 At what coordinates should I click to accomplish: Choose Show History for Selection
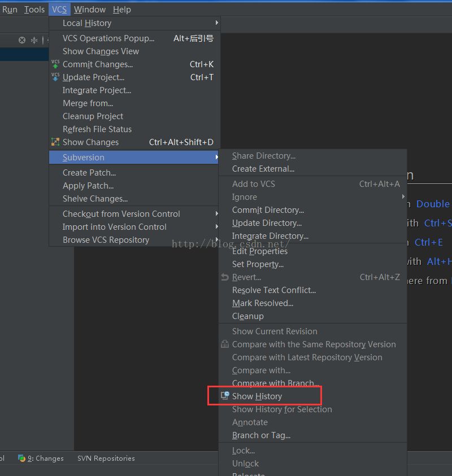[312, 409]
